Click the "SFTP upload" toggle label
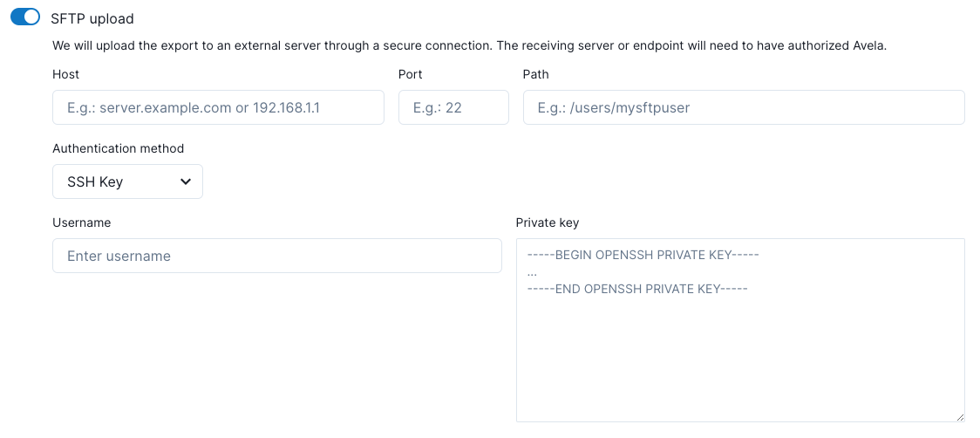Viewport: 980px width, 438px height. 92,18
